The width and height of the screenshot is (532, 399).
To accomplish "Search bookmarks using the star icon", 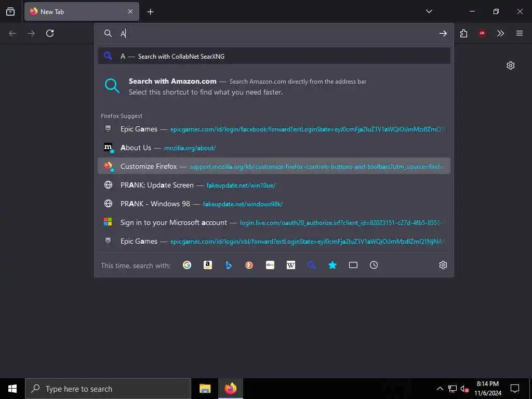I will (332, 265).
